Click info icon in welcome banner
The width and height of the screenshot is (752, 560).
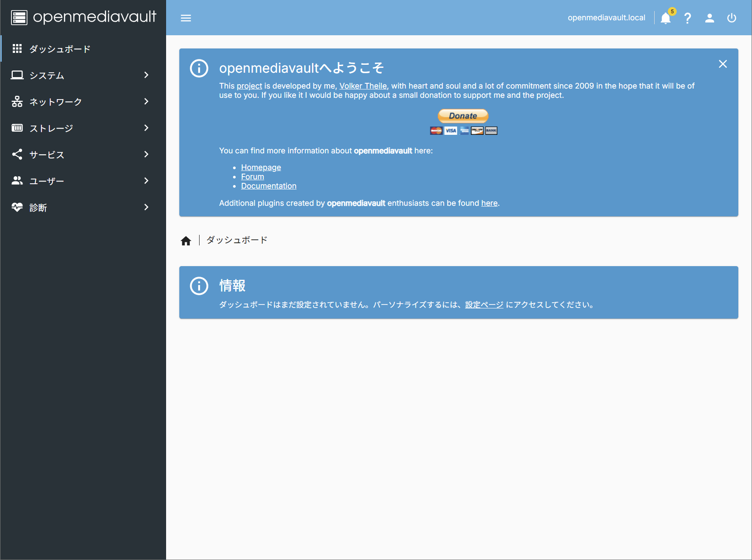(199, 68)
